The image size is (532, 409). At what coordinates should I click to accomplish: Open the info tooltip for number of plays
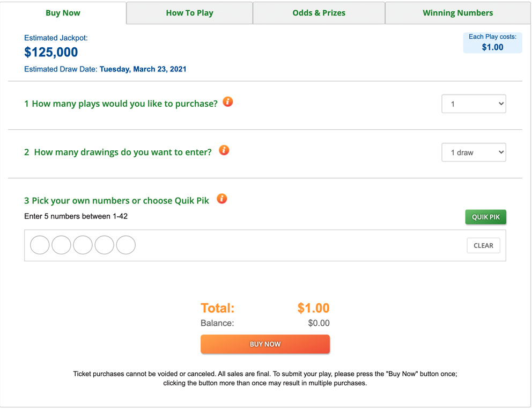pos(227,101)
